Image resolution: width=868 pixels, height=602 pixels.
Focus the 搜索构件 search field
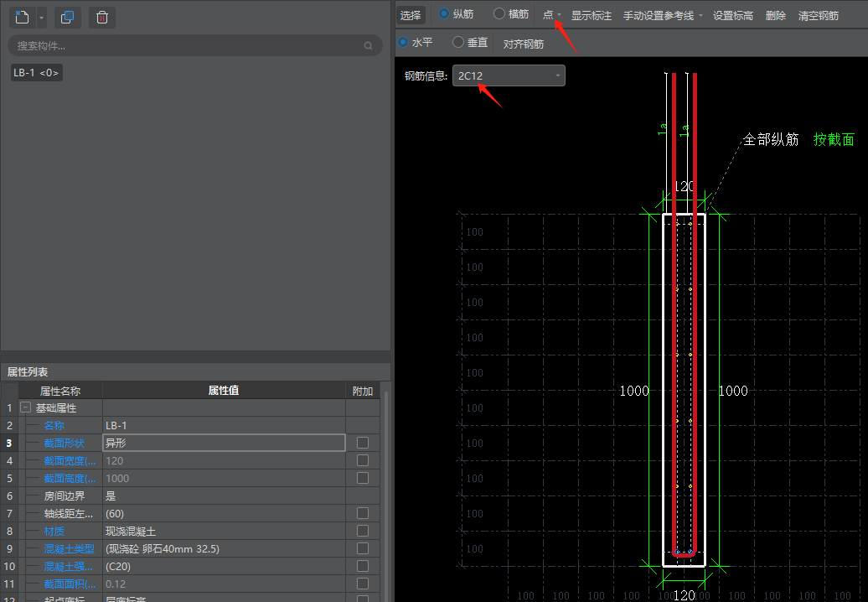pos(195,45)
